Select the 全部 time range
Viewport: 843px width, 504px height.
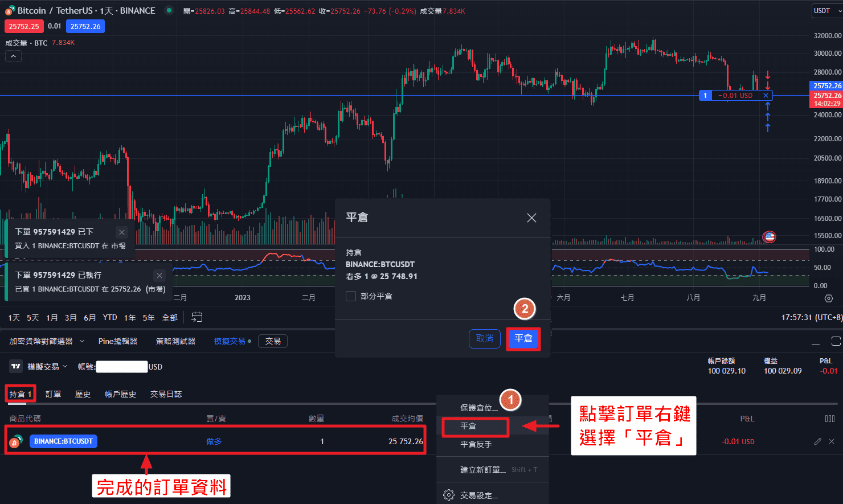tap(170, 318)
